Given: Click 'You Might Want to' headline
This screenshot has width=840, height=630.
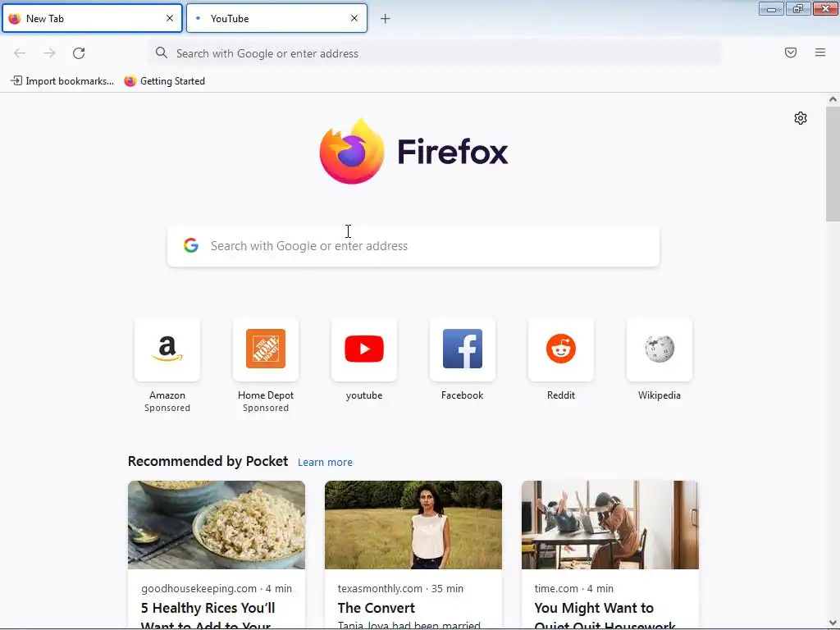Looking at the screenshot, I should pos(594,608).
